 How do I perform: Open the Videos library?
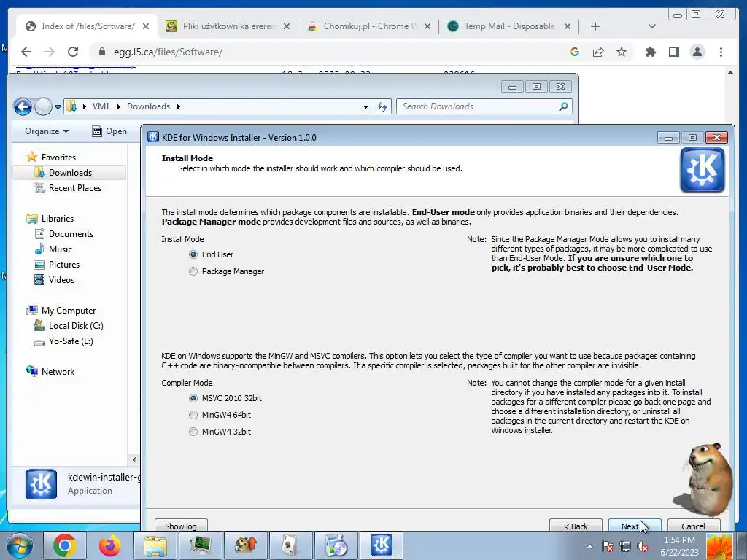tap(61, 279)
